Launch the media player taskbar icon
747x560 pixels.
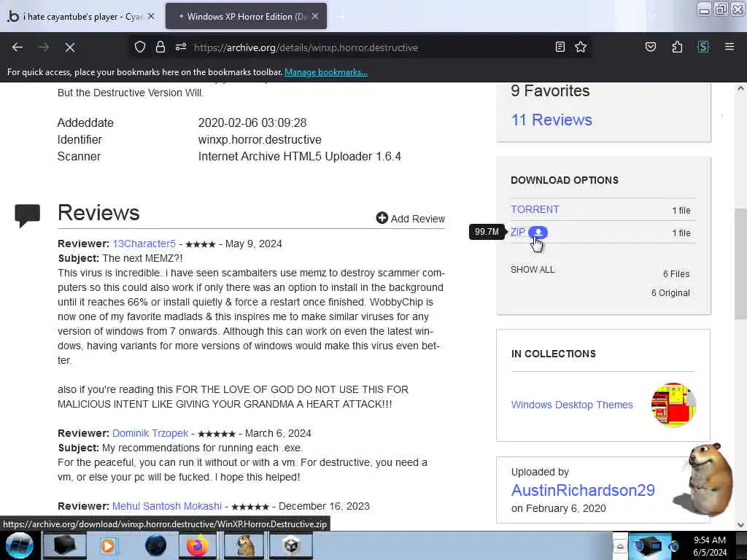coord(108,545)
